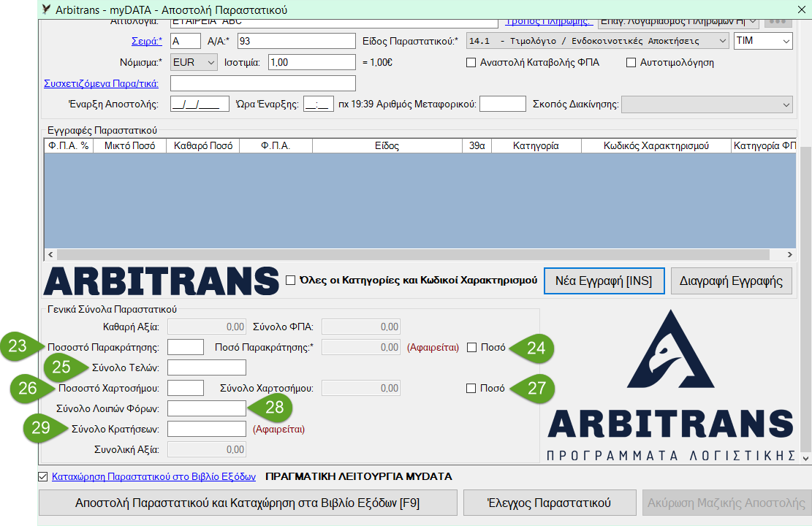Click the Σύνολο Λοιπών Φόρων field
Image resolution: width=812 pixels, height=526 pixels.
coord(207,408)
